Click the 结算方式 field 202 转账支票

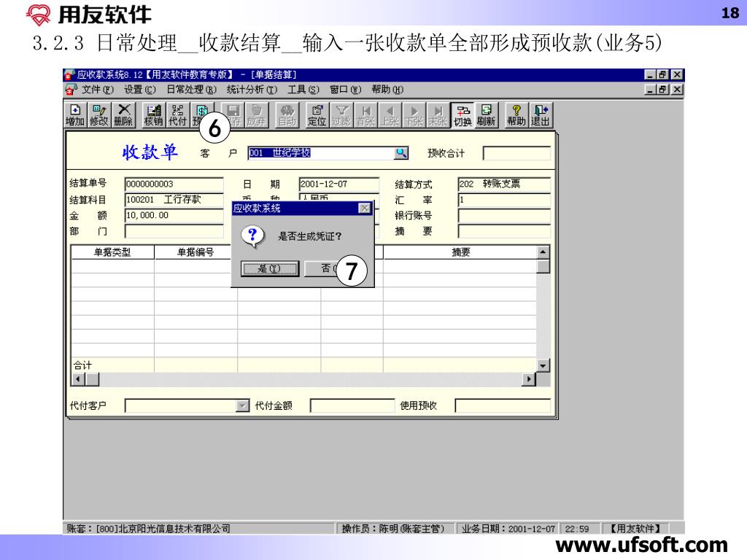pyautogui.click(x=504, y=184)
